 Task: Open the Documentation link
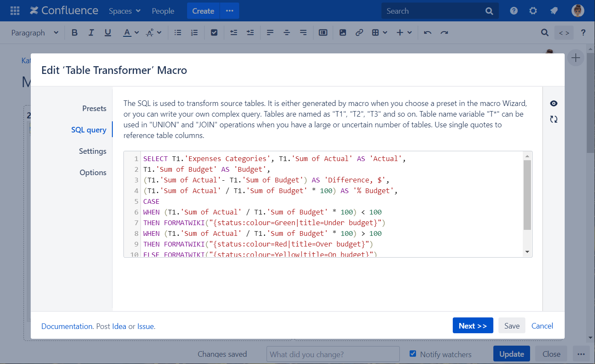pyautogui.click(x=67, y=326)
